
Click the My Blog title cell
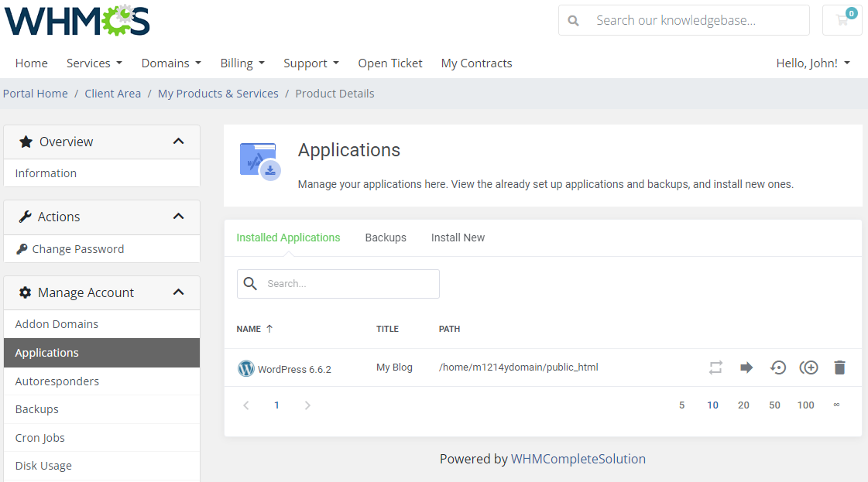click(394, 367)
